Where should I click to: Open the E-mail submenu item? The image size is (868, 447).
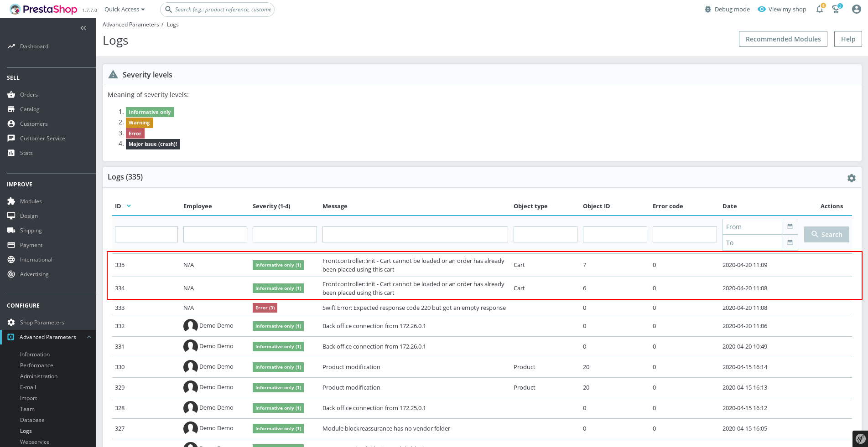[28, 387]
